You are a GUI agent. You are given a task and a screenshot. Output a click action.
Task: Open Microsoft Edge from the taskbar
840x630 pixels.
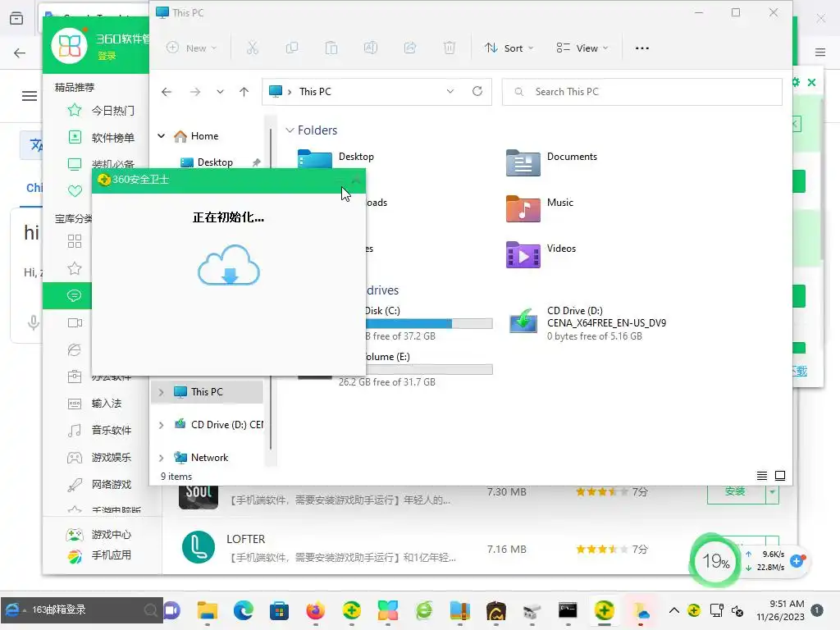tap(243, 610)
